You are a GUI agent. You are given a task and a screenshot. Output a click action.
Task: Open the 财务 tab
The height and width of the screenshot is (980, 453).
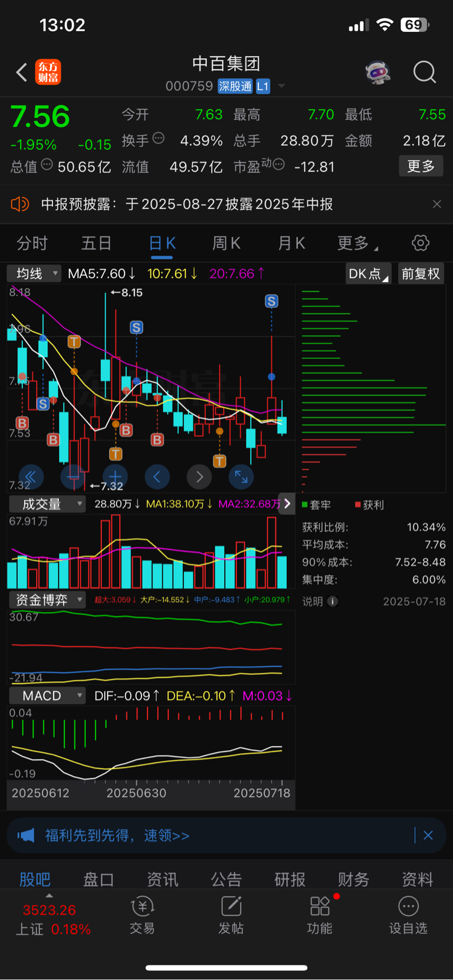click(x=353, y=879)
